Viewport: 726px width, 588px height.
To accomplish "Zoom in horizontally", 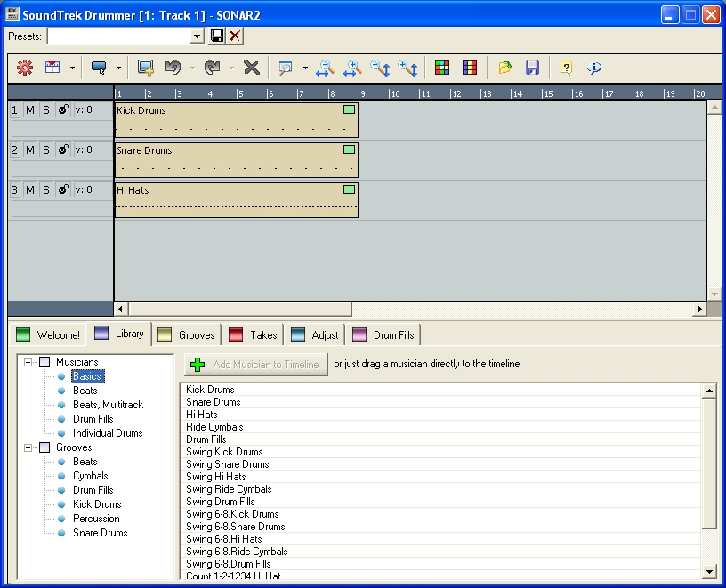I will point(352,68).
